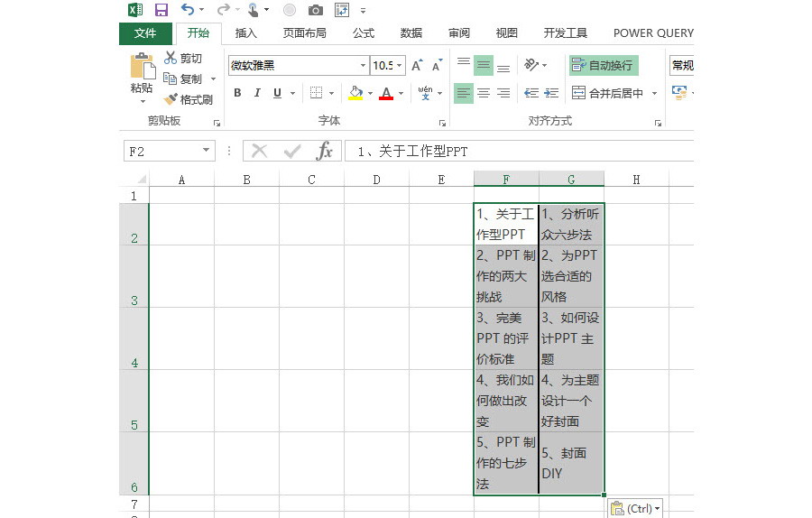
Task: Toggle left horizontal alignment
Action: tap(464, 93)
